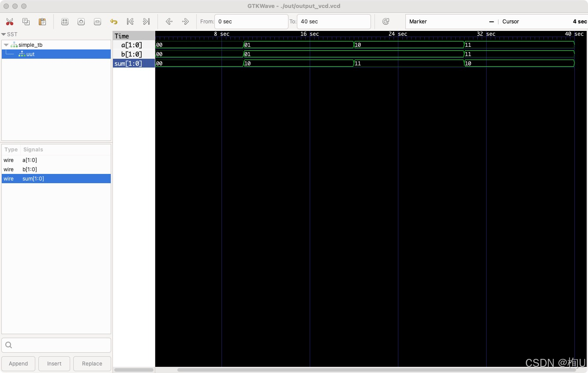Click the Replace button
Screen dimensions: 588x373
click(92, 363)
